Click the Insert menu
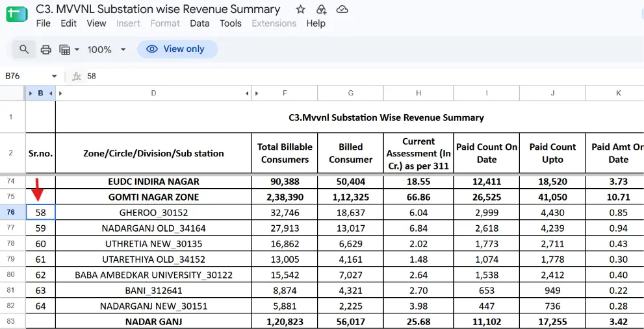 point(128,23)
